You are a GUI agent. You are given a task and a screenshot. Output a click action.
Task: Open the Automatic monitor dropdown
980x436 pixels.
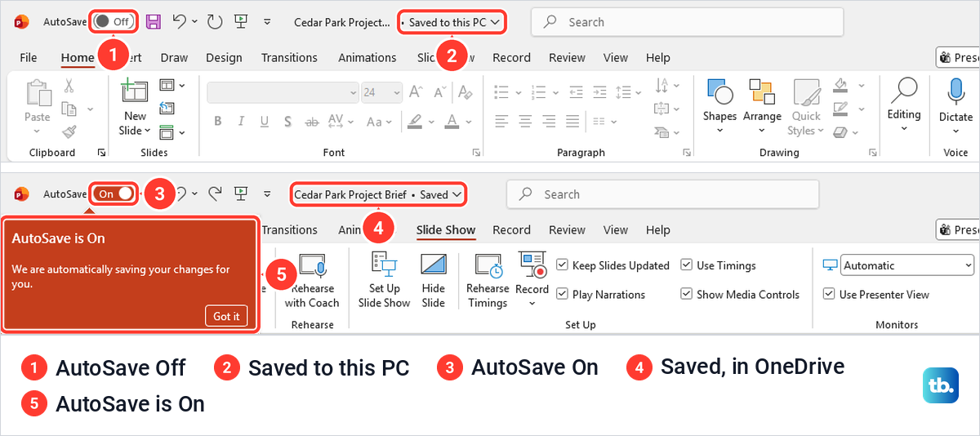click(x=907, y=265)
